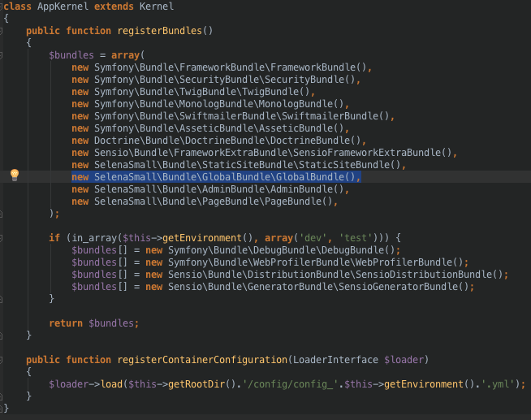Collapse the if in_array block fold marker
Screen dimensions: 531x420
click(x=1, y=239)
